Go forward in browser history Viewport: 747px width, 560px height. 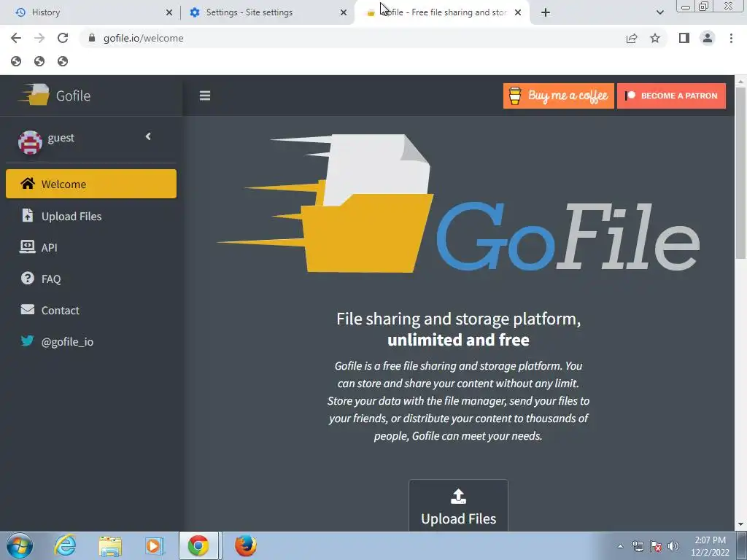pyautogui.click(x=39, y=38)
